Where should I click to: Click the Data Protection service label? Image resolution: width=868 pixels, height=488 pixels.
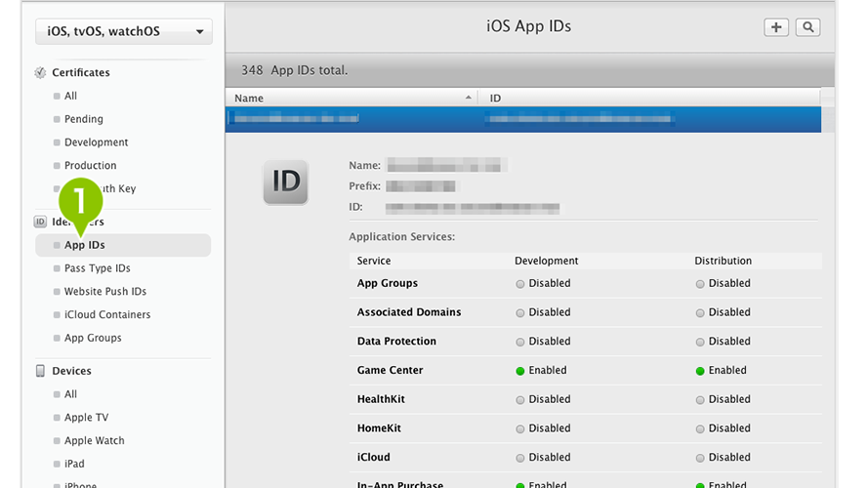[397, 342]
